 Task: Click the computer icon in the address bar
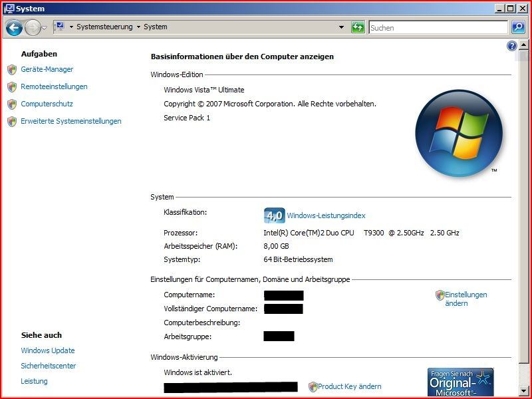[x=60, y=27]
